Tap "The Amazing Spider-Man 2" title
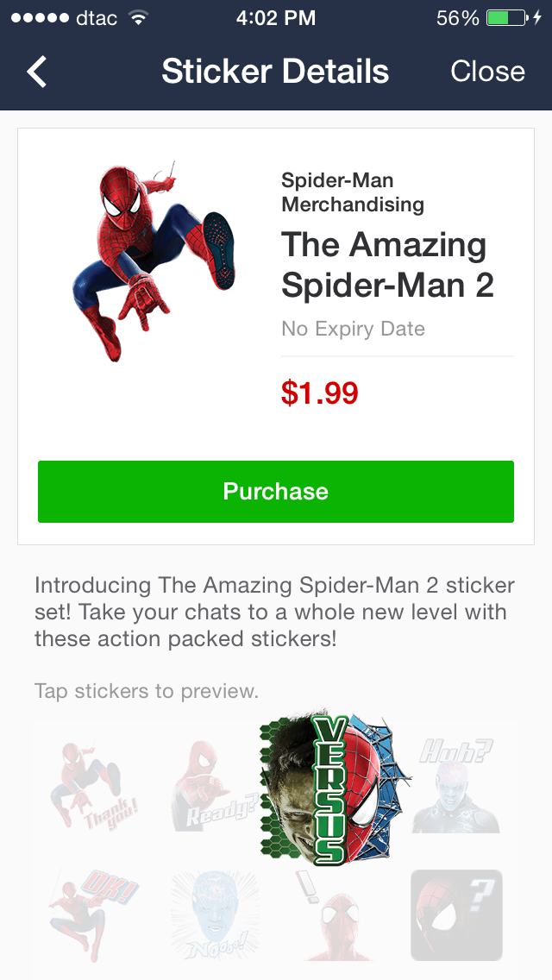The width and height of the screenshot is (552, 980). pyautogui.click(x=387, y=265)
